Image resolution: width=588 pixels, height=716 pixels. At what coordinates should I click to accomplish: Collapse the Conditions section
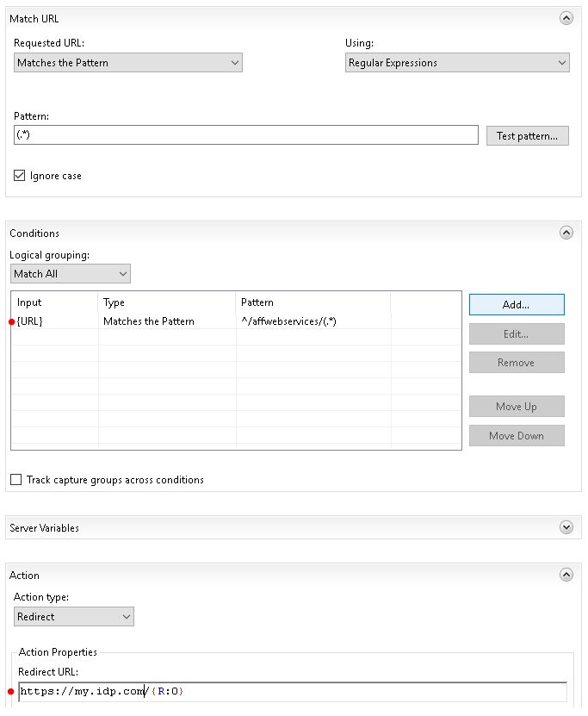pos(566,233)
